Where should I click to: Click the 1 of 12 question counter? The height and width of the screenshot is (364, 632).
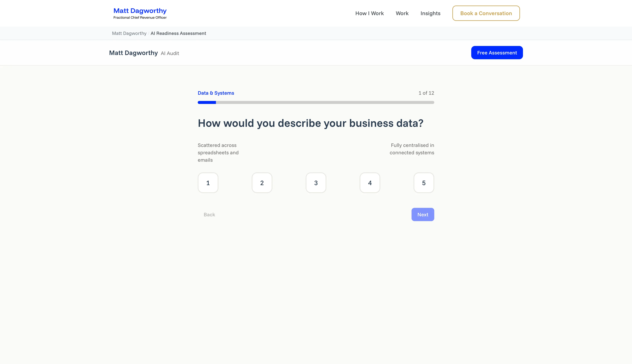pos(426,93)
